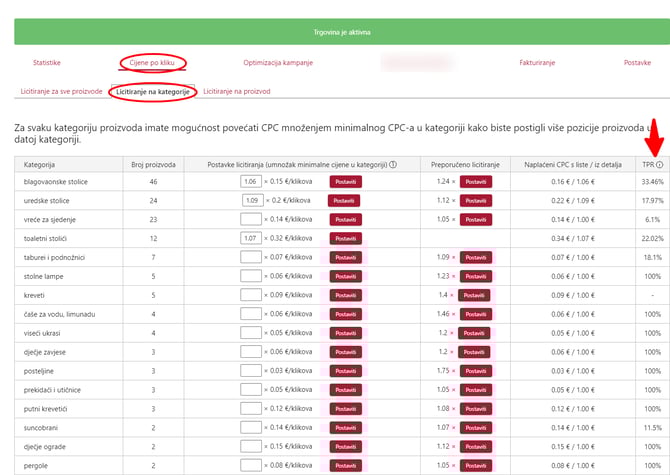Go to the Fakturiranje tab

coord(537,62)
